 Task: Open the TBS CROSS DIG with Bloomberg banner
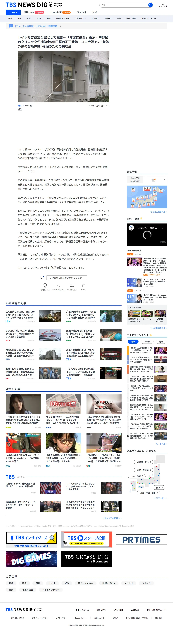click(86, 559)
